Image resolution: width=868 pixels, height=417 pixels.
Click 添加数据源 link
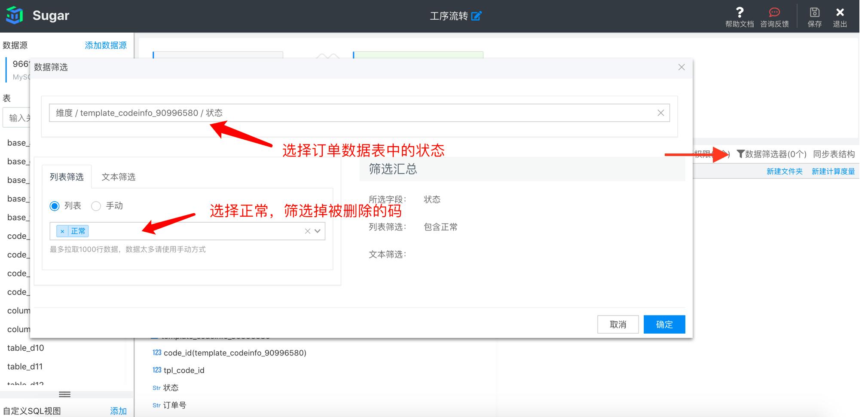(x=106, y=45)
